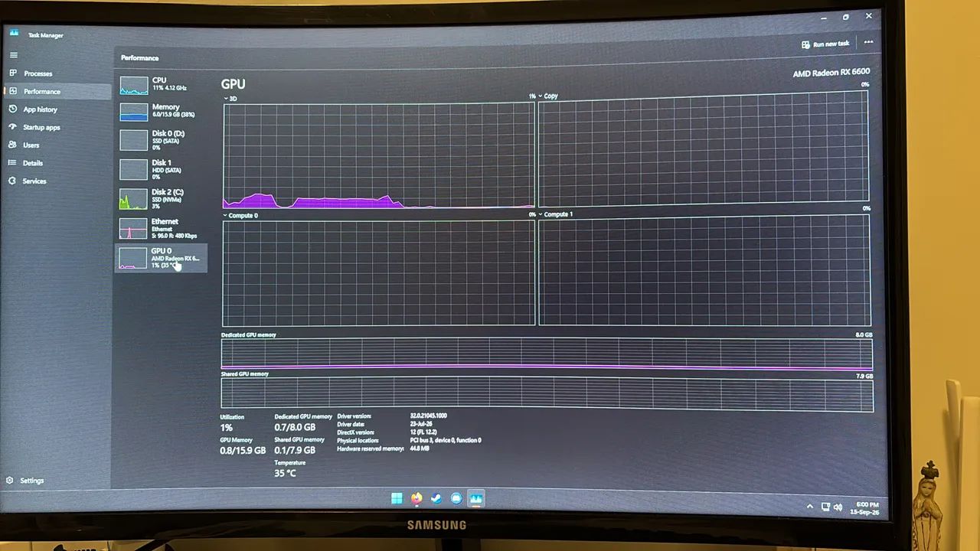Click the GPU Memory 0.8/15.9 GB value
This screenshot has height=551, width=980.
click(x=243, y=451)
